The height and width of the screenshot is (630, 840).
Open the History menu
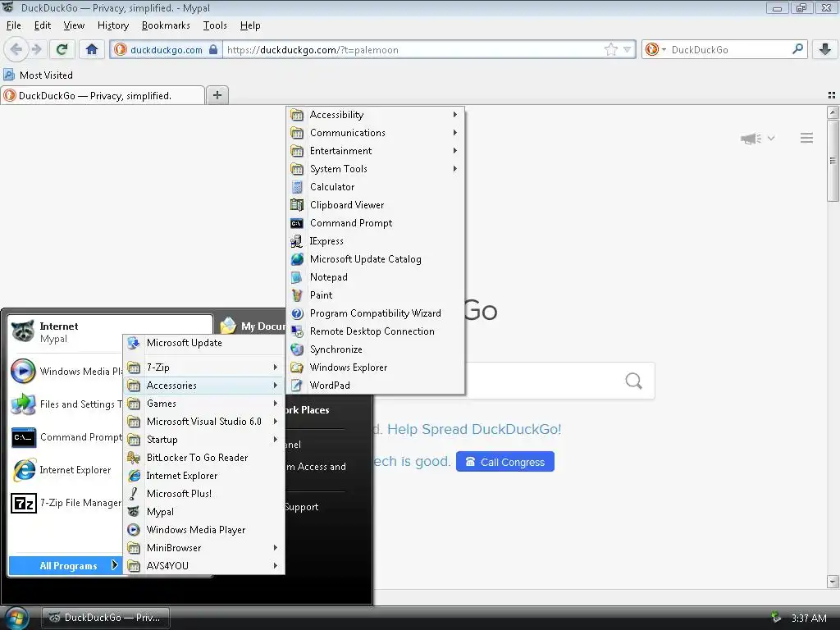[x=113, y=25]
